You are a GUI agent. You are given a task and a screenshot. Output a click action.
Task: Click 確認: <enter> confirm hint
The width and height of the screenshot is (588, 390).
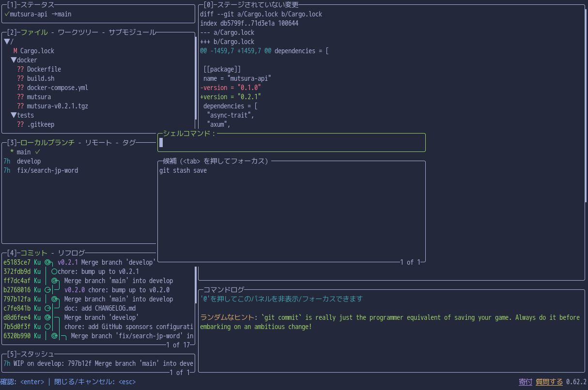tap(22, 382)
